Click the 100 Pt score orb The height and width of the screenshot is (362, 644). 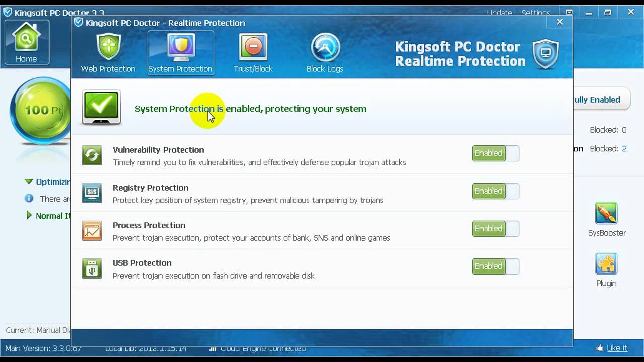click(x=40, y=111)
